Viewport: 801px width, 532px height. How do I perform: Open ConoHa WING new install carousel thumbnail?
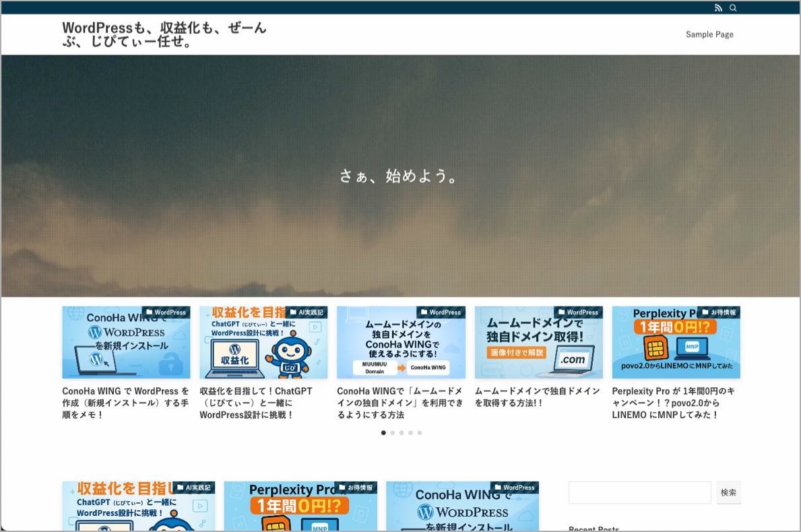pyautogui.click(x=126, y=342)
